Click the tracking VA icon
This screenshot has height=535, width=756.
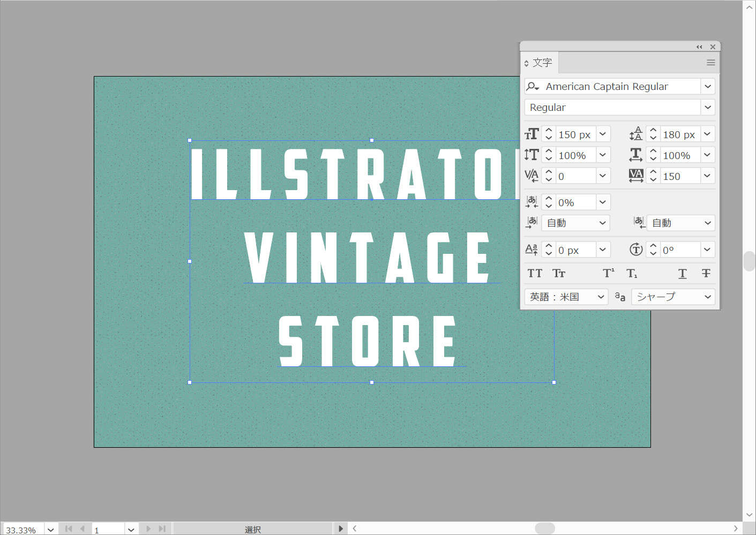tap(635, 176)
